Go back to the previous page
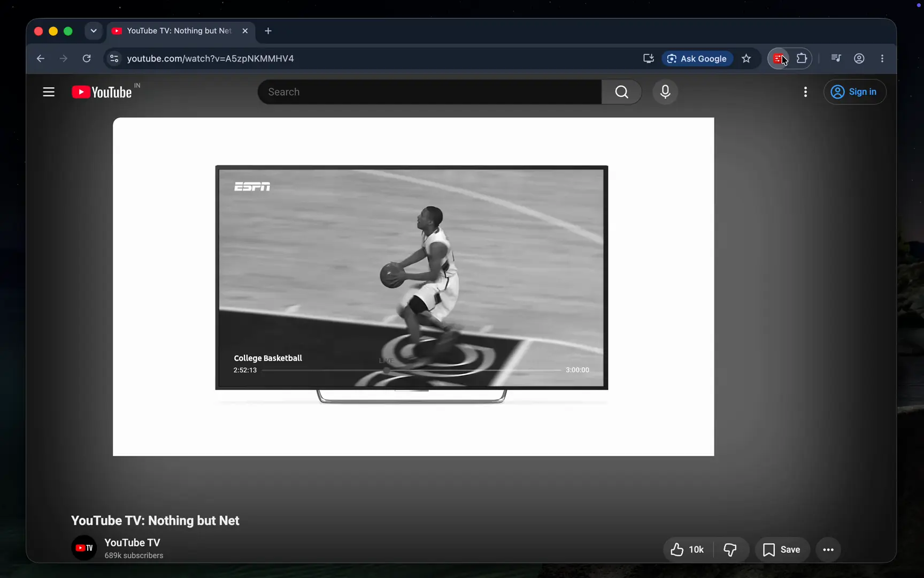 [x=41, y=59]
